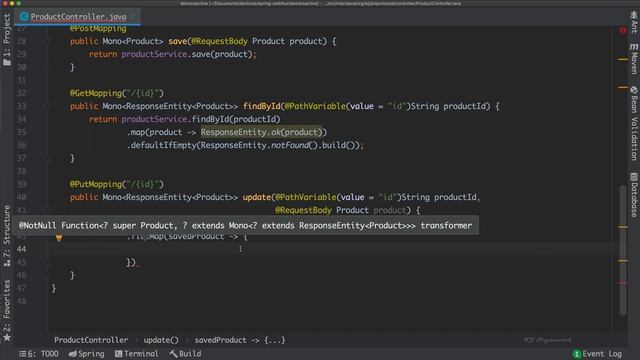This screenshot has width=640, height=360.
Task: Click the save method name
Action: tap(178, 41)
